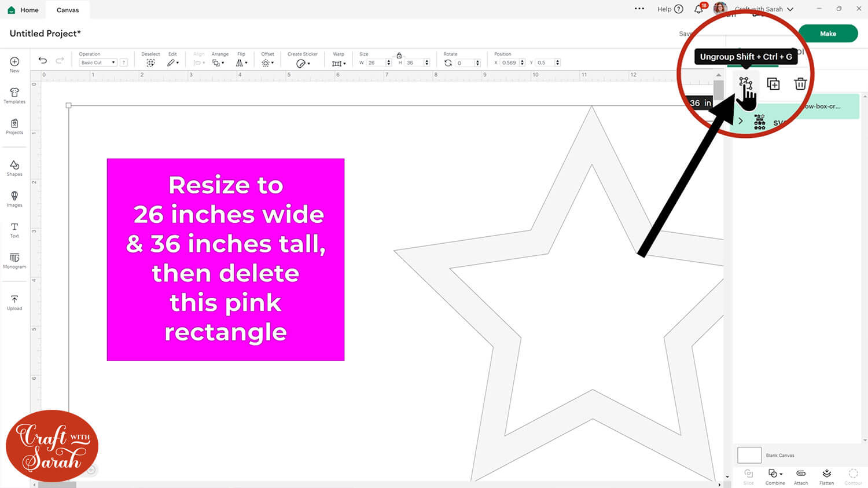Click the X position stepper arrows
Image resolution: width=868 pixels, height=488 pixels.
(x=523, y=63)
